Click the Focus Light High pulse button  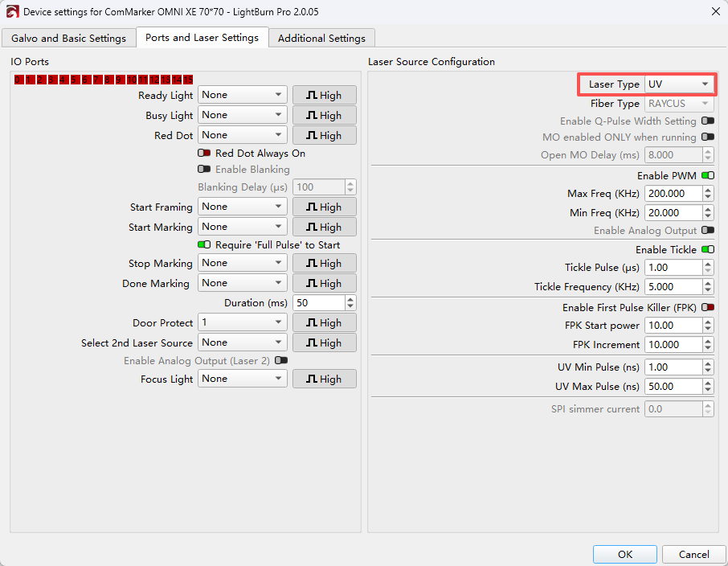324,379
